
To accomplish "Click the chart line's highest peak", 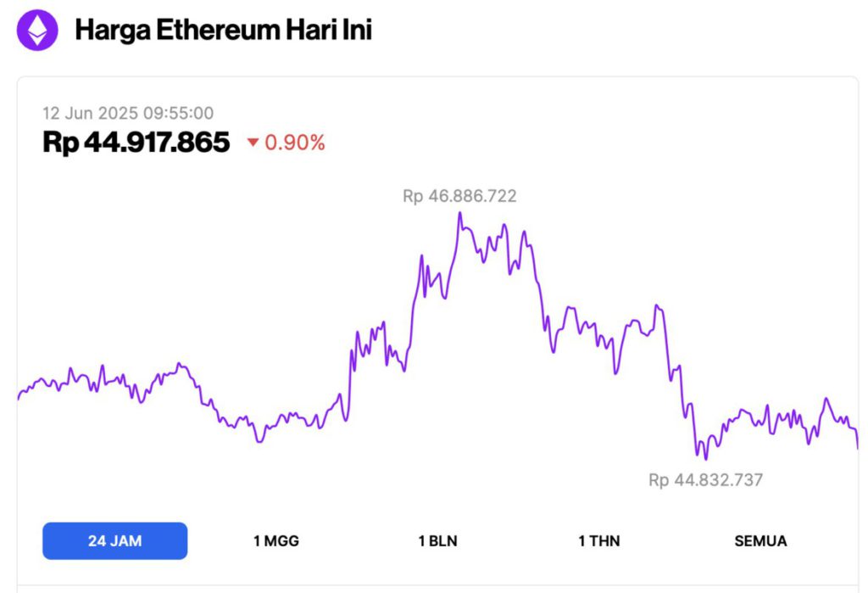I will [459, 214].
